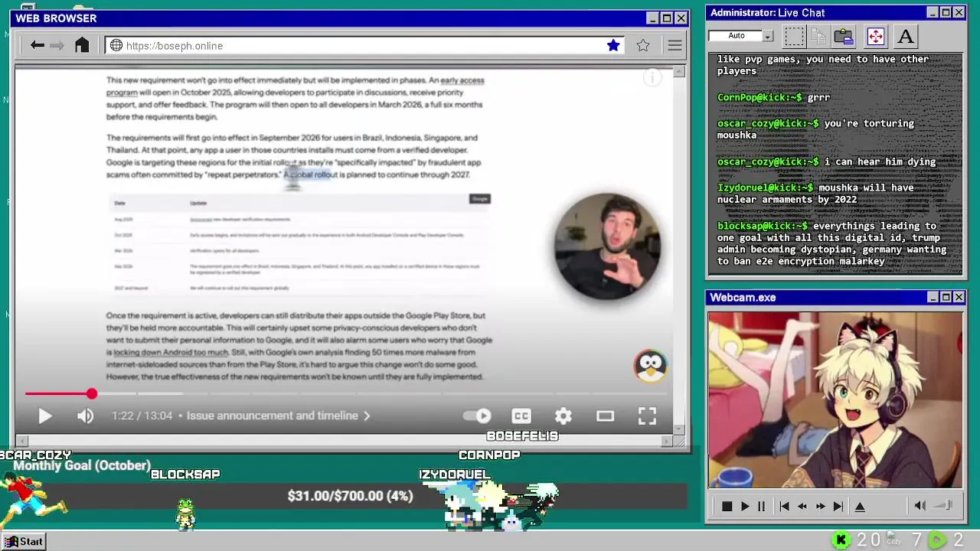Open video settings gear icon

pyautogui.click(x=563, y=416)
